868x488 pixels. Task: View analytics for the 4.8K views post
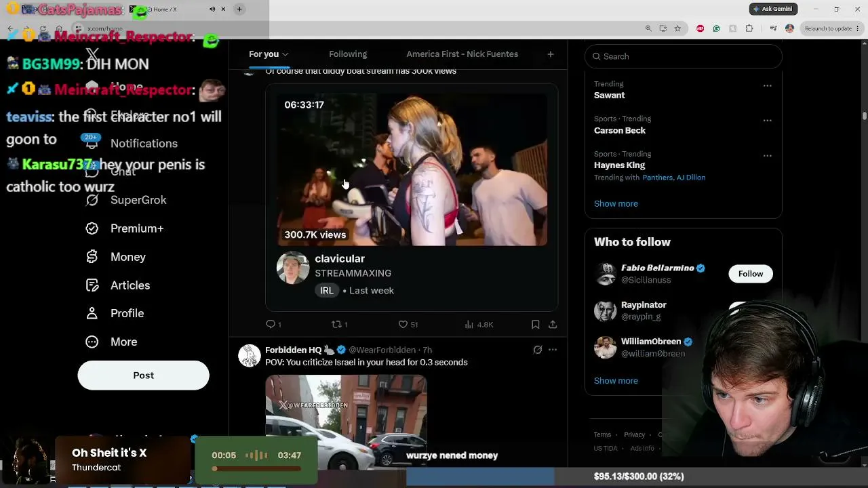pos(479,325)
